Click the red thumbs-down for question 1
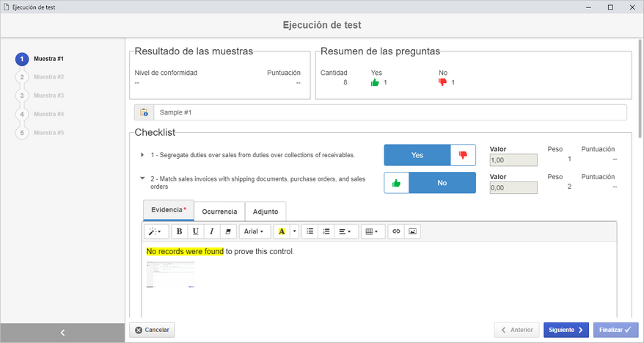This screenshot has width=644, height=343. click(464, 155)
